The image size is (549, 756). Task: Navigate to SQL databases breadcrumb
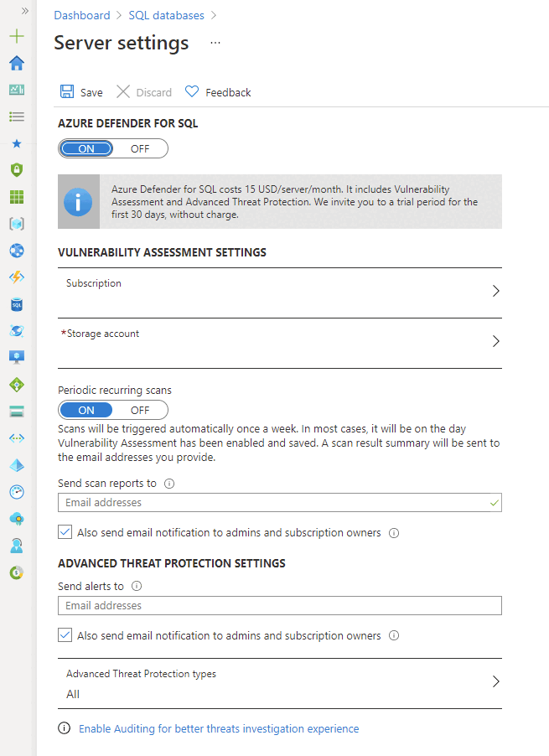click(166, 15)
